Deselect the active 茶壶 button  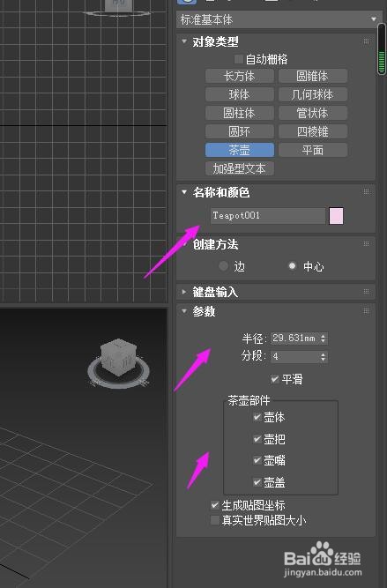[239, 150]
